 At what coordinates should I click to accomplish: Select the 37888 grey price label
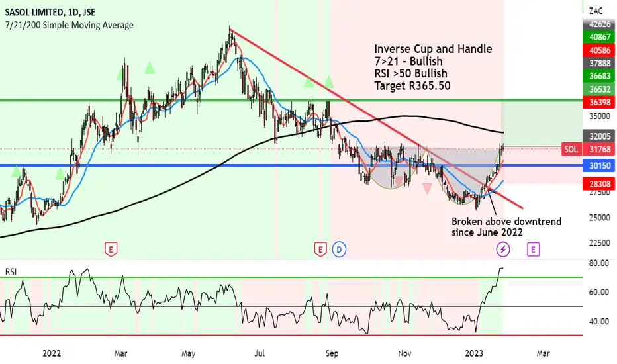tap(599, 63)
